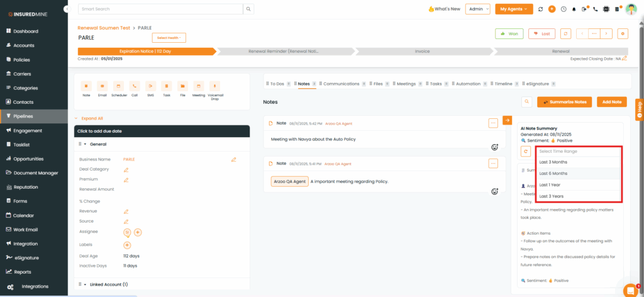This screenshot has width=644, height=297.
Task: Click to add due date bar
Action: coord(162,131)
